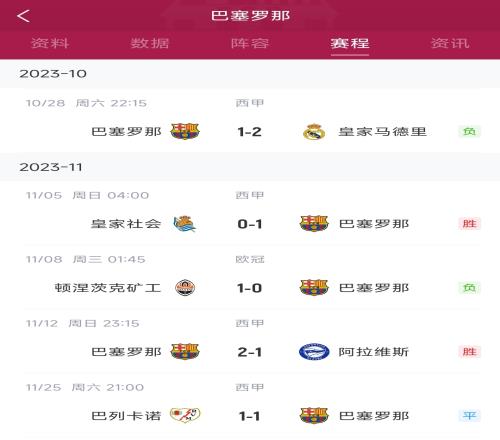Switch to the 资讯 tab

pos(450,43)
